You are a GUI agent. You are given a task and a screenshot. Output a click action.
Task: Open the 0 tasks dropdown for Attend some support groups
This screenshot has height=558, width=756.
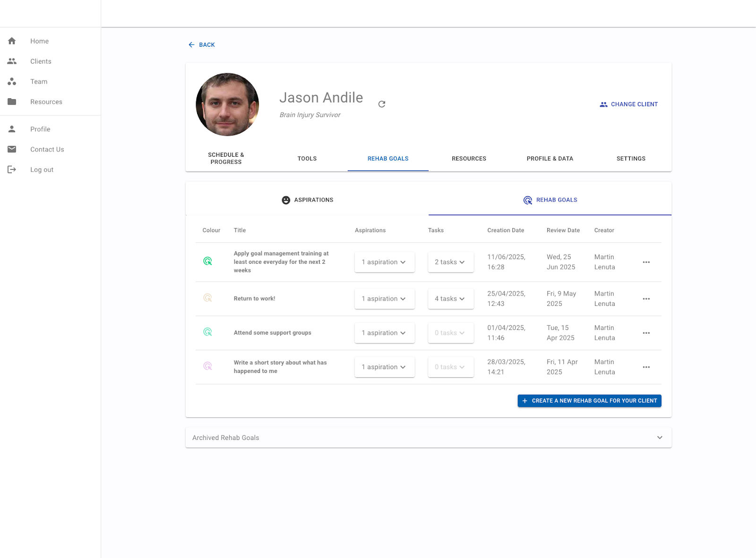(451, 333)
